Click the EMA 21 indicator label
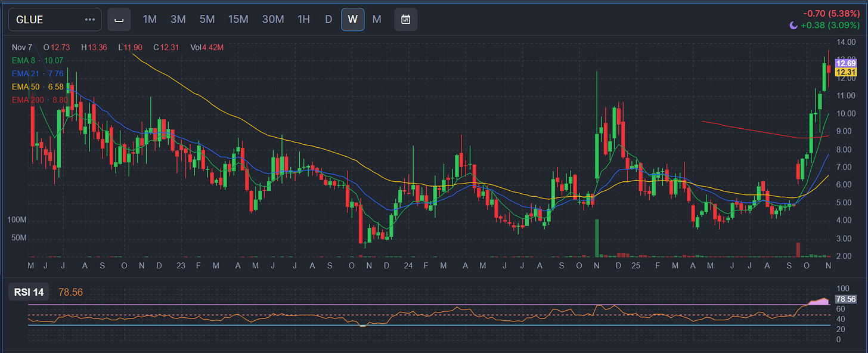This screenshot has width=868, height=353. tap(37, 73)
